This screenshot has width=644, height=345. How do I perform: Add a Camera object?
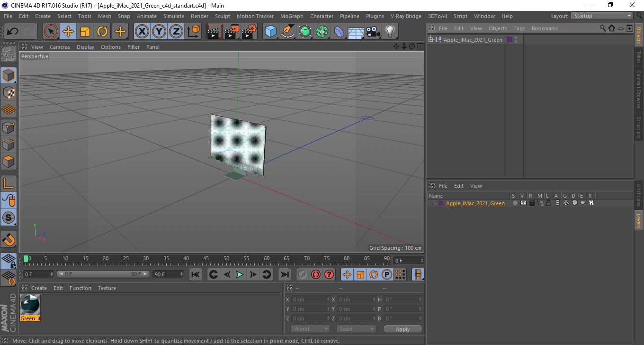pos(373,32)
